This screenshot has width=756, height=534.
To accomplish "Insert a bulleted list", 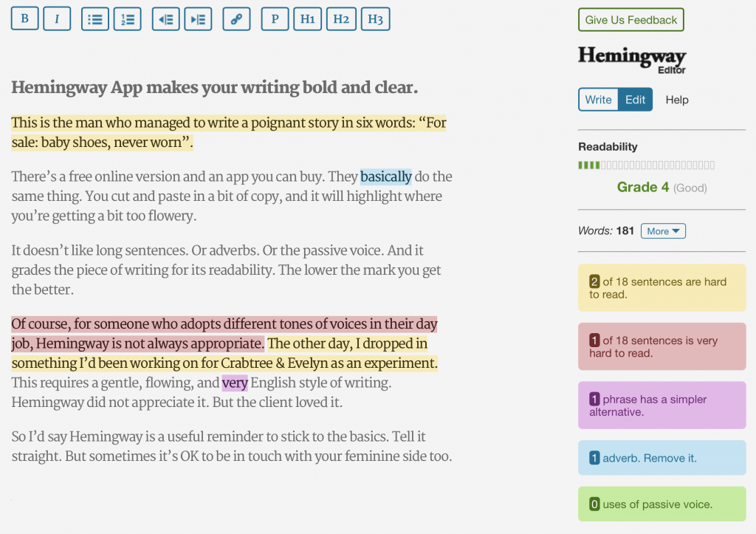I will pos(95,19).
